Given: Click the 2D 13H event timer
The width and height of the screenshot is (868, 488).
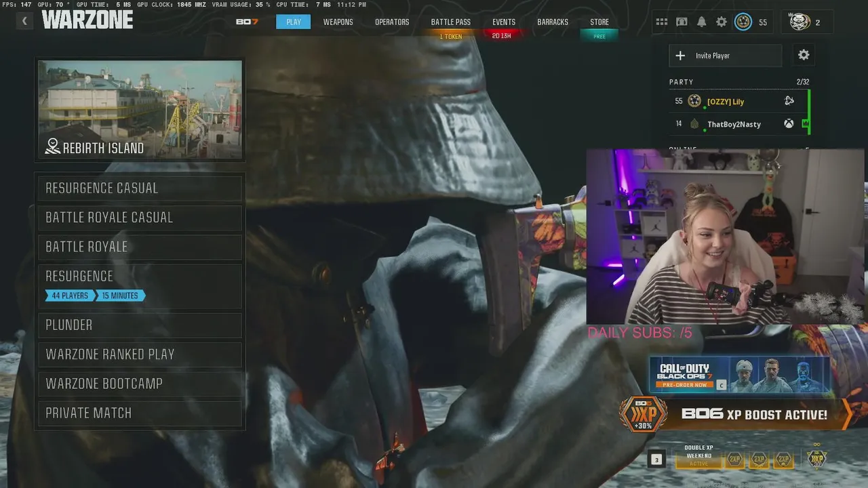Looking at the screenshot, I should (502, 36).
